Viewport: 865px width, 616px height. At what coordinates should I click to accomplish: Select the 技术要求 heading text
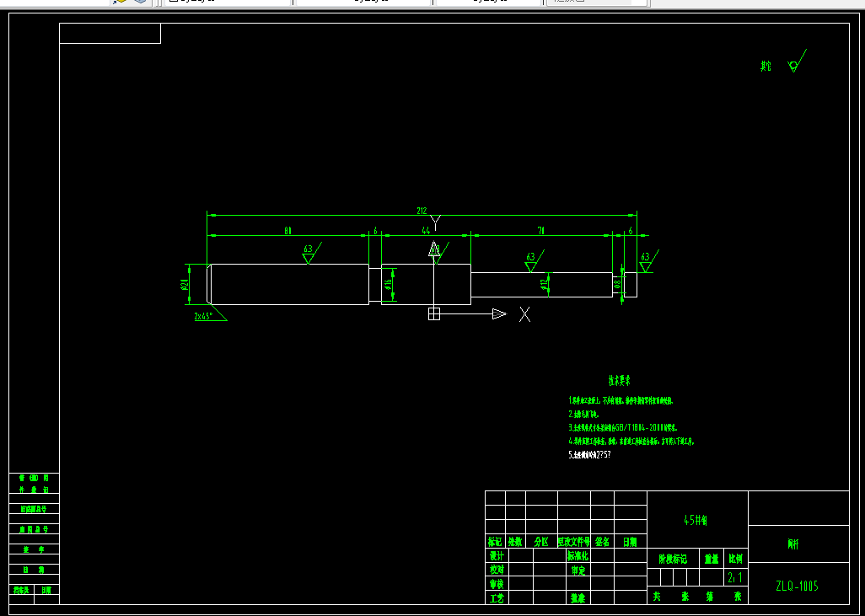pyautogui.click(x=619, y=380)
